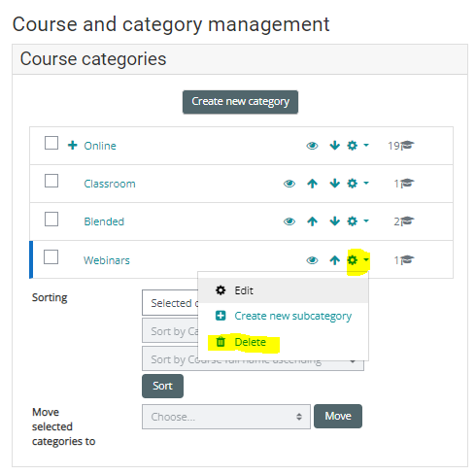Move the Webinars category up

coord(334,260)
